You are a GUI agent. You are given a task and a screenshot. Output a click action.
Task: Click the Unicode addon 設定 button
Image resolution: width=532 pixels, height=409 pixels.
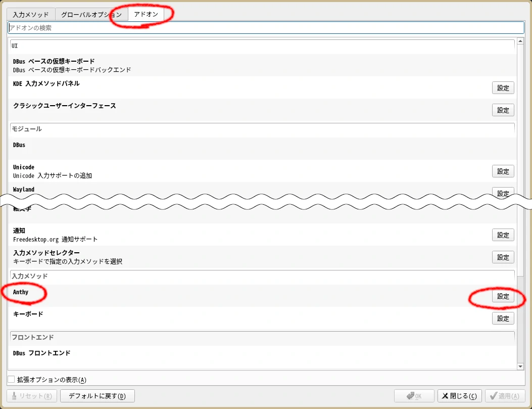pos(503,171)
